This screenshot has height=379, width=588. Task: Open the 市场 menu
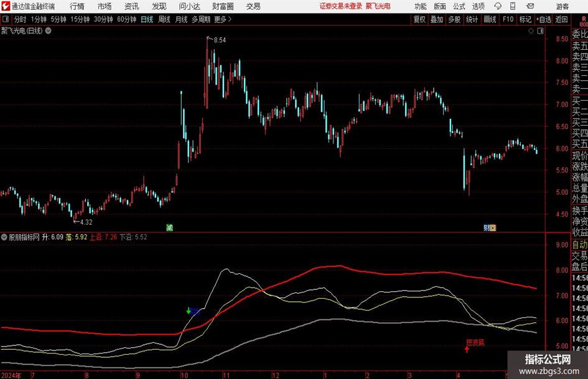tap(105, 6)
